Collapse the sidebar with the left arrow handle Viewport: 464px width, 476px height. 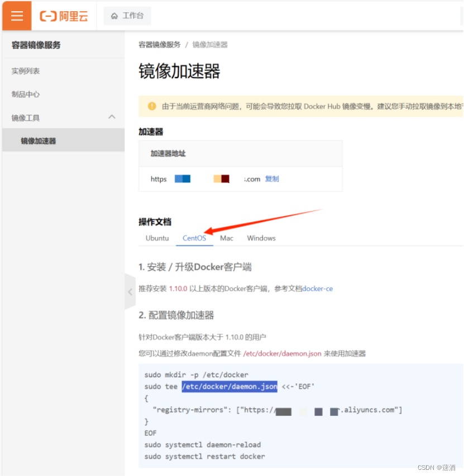130,292
